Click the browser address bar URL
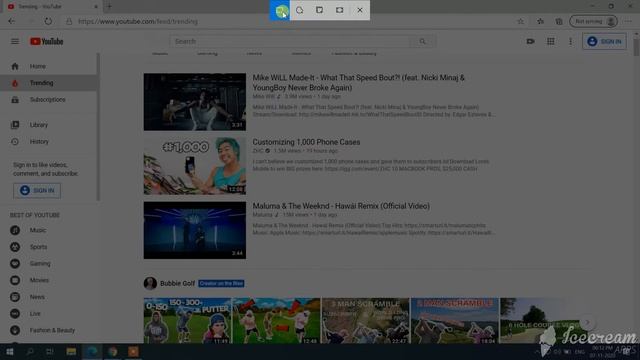The image size is (640, 360). pos(138,21)
